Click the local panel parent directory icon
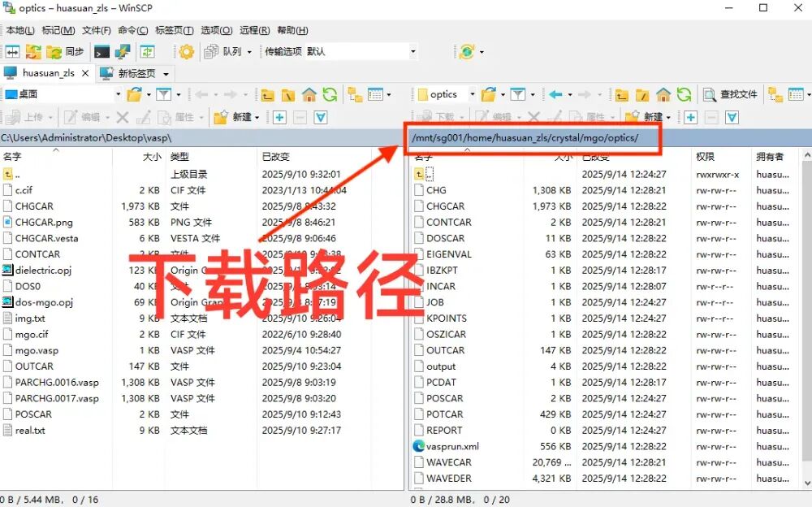Viewport: 812px width, 507px height. coord(268,94)
